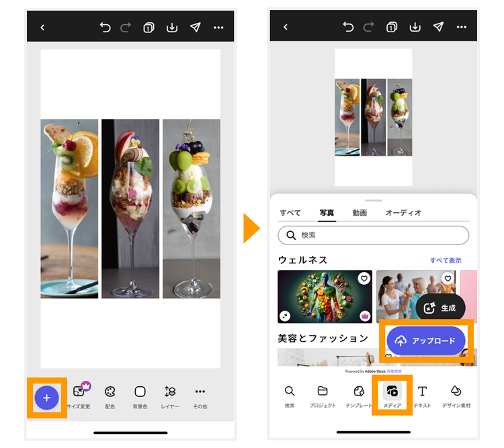This screenshot has width=504, height=448.
Task: Favorite the exercise class image with heart
Action: click(x=448, y=278)
